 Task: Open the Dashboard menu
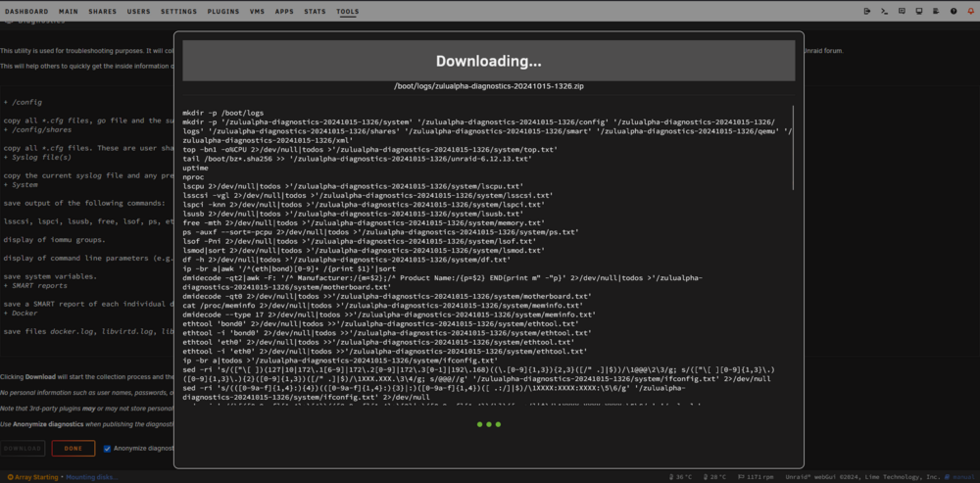(x=26, y=11)
